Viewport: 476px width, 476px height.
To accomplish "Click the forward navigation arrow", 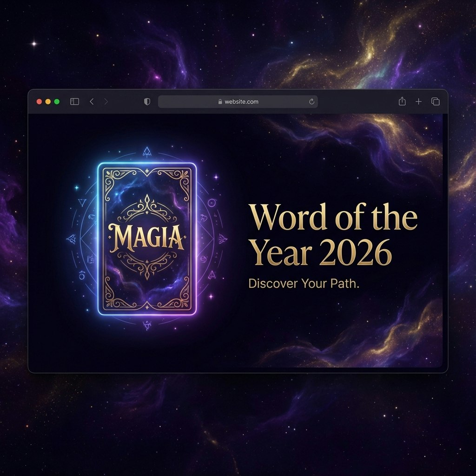I will pyautogui.click(x=106, y=101).
